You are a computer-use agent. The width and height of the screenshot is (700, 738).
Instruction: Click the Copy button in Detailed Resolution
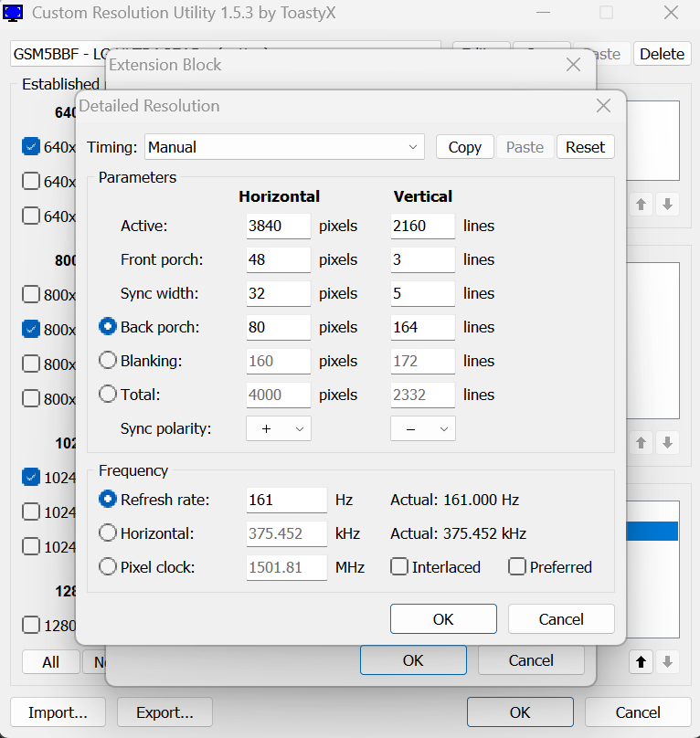(x=464, y=147)
